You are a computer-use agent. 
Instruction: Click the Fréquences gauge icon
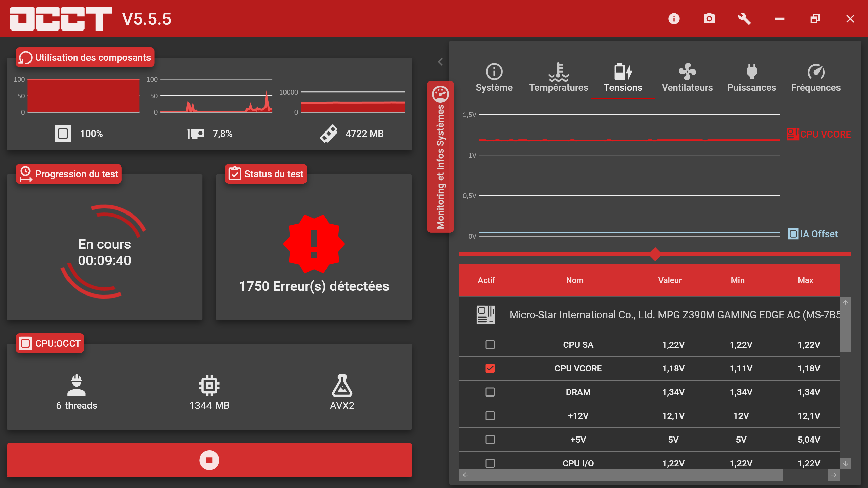pyautogui.click(x=816, y=72)
